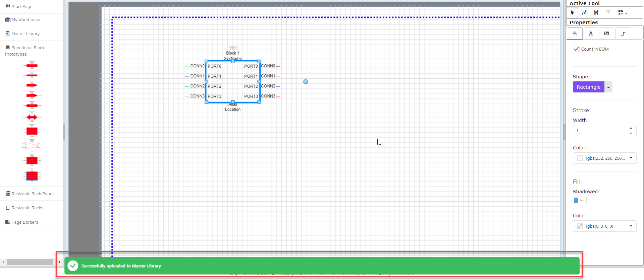Click the My Warehouse icon
Screen dimensions: 644x280
pos(8,19)
